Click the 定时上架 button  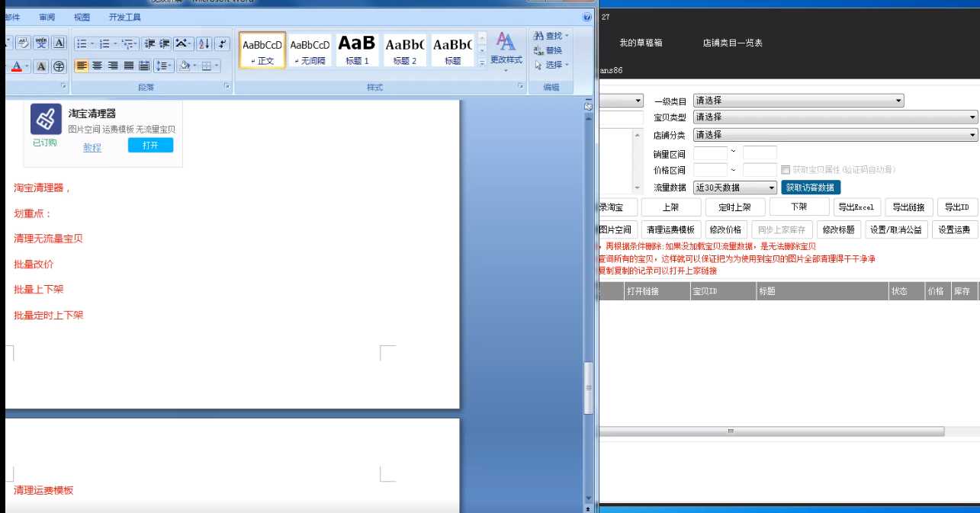(x=734, y=207)
